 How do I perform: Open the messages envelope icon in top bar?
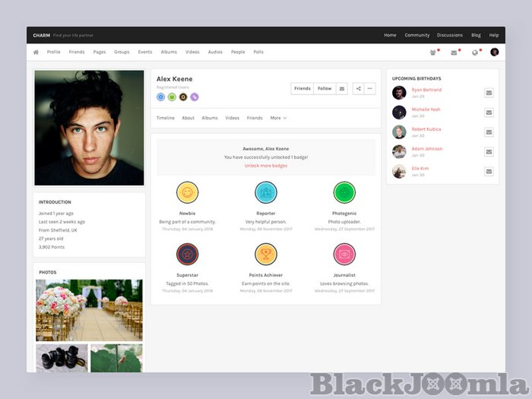coord(454,52)
